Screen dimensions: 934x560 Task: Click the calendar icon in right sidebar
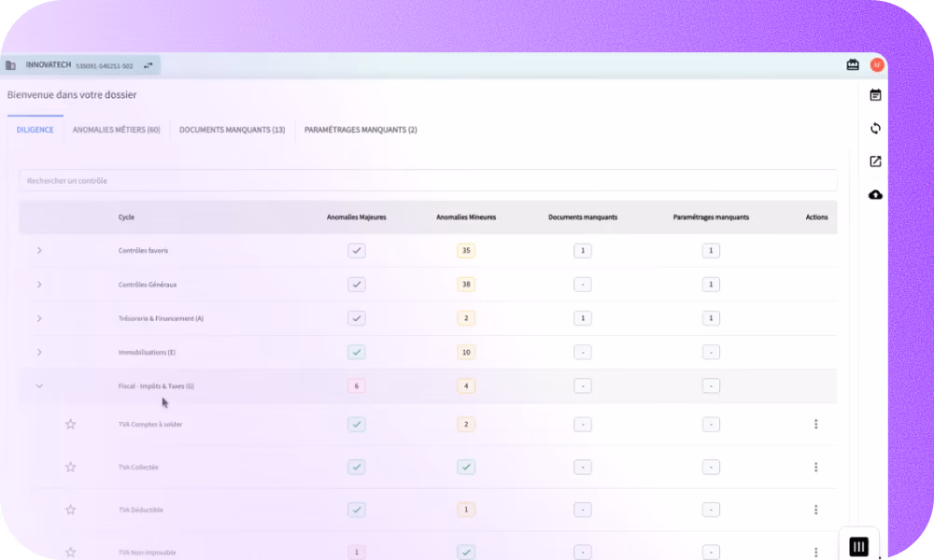tap(875, 94)
